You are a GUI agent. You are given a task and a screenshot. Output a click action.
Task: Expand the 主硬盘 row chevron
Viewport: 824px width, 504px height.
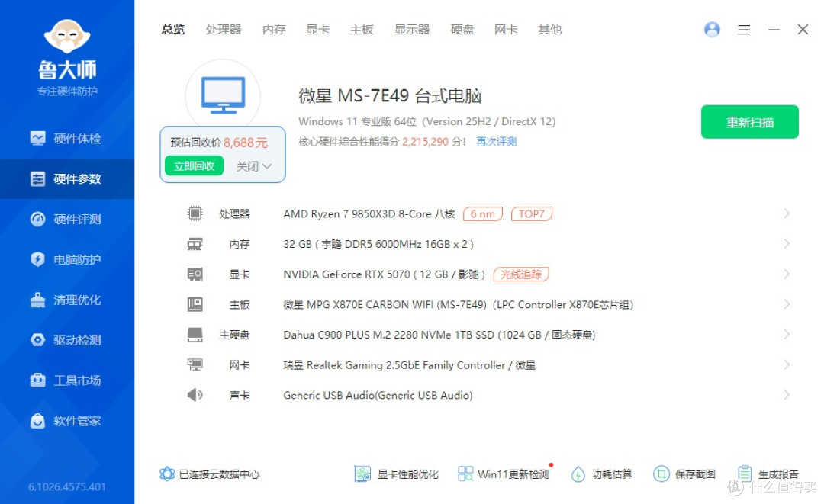point(787,335)
